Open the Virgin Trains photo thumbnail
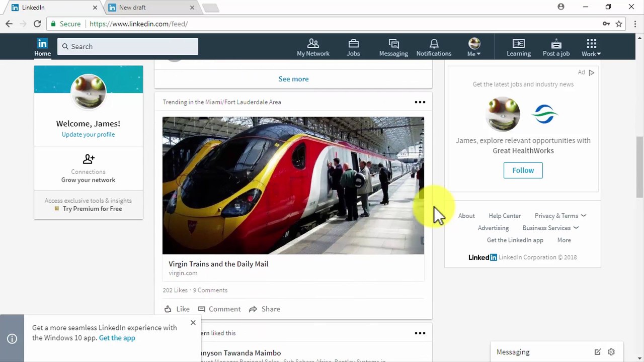Image resolution: width=644 pixels, height=362 pixels. point(293,186)
